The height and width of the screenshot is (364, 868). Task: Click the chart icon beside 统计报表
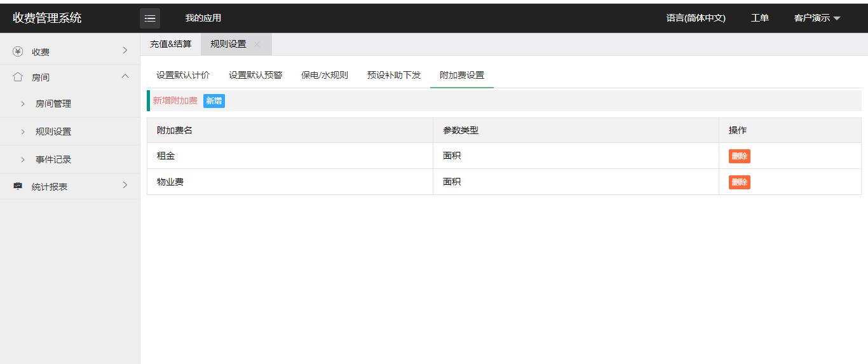pyautogui.click(x=18, y=186)
